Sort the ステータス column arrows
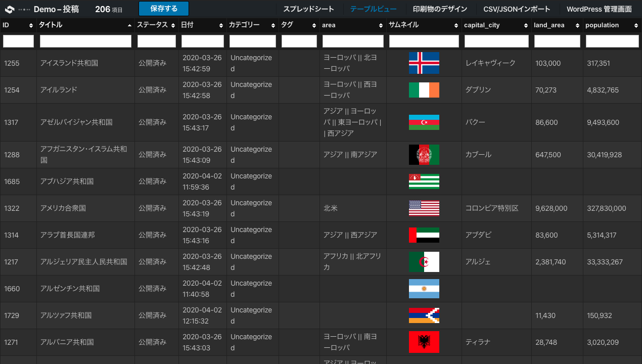Viewport: 642px width, 364px height. coord(173,25)
